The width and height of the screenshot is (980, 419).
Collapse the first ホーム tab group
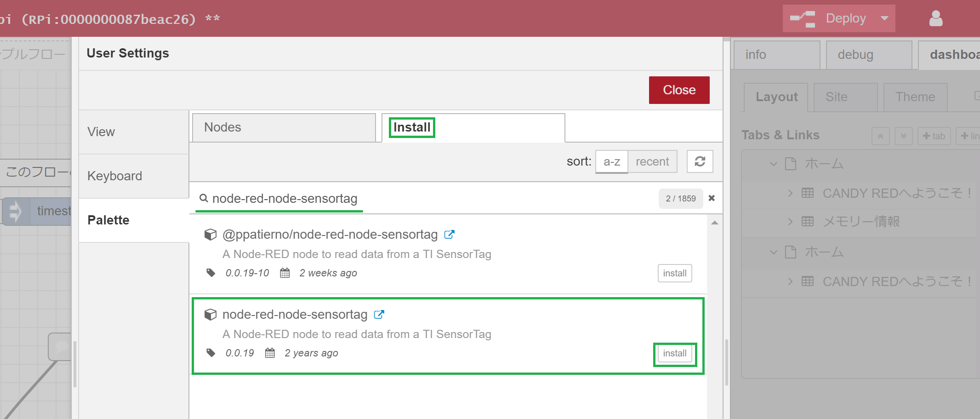tap(774, 164)
